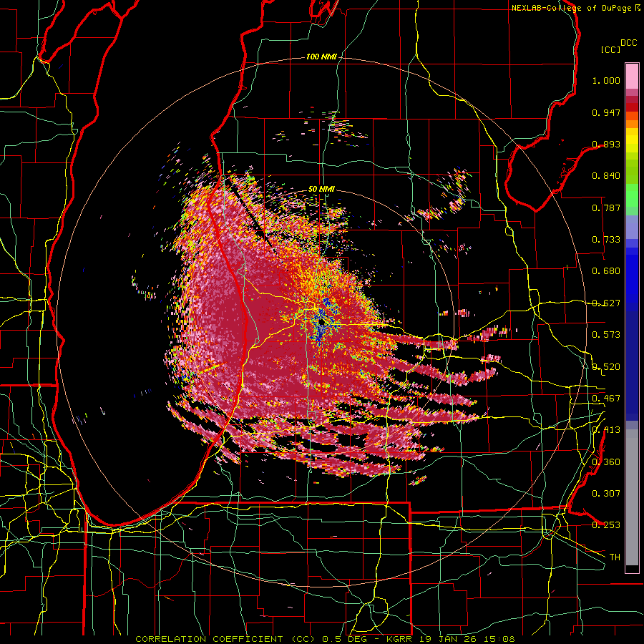The image size is (644, 644).
Task: Click the 0.787 legend value
Action: pos(606,208)
